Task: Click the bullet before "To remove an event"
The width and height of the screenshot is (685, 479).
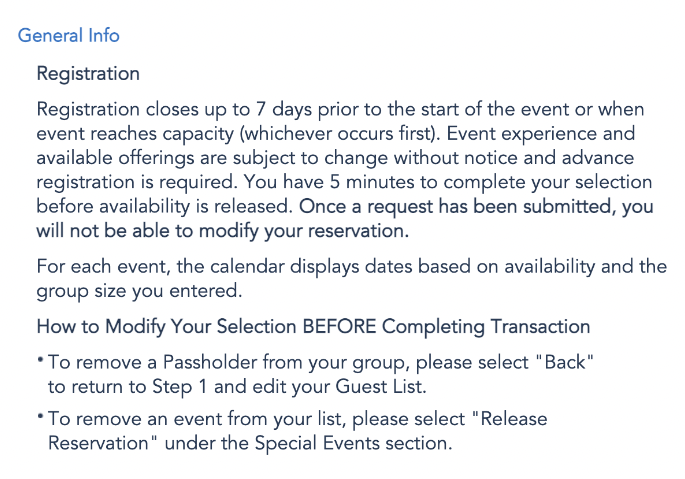Action: click(x=40, y=419)
